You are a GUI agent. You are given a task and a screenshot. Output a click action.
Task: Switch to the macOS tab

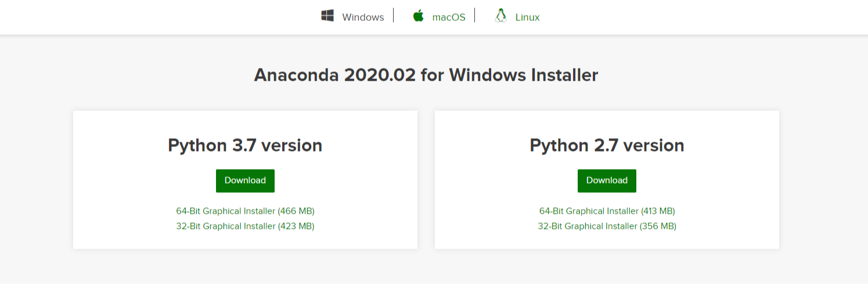(449, 17)
